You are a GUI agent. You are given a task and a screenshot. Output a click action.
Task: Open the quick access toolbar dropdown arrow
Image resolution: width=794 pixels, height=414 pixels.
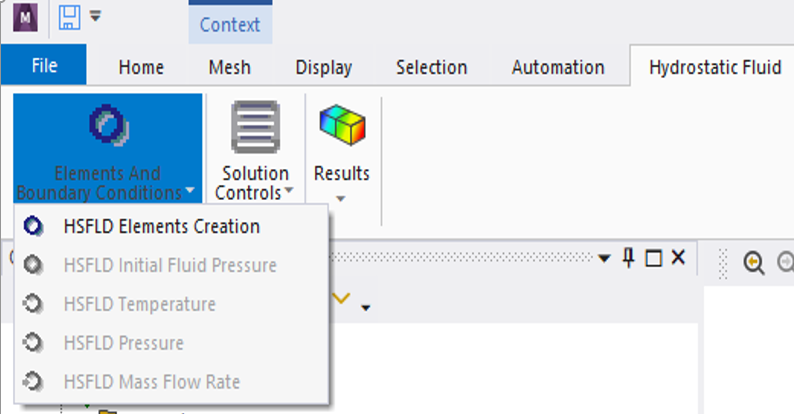click(x=95, y=17)
